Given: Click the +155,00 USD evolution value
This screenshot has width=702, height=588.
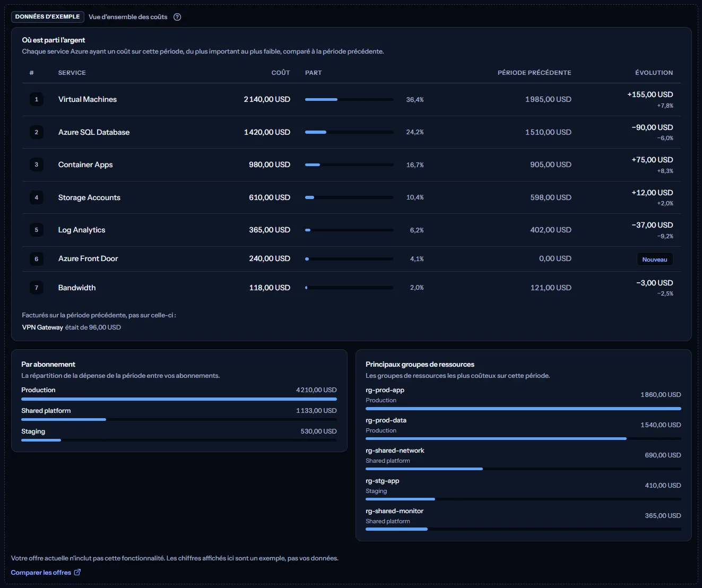Looking at the screenshot, I should coord(650,94).
